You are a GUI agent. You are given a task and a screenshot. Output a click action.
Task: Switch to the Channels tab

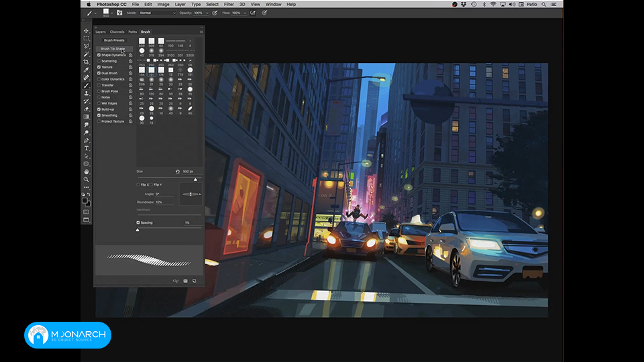point(117,32)
